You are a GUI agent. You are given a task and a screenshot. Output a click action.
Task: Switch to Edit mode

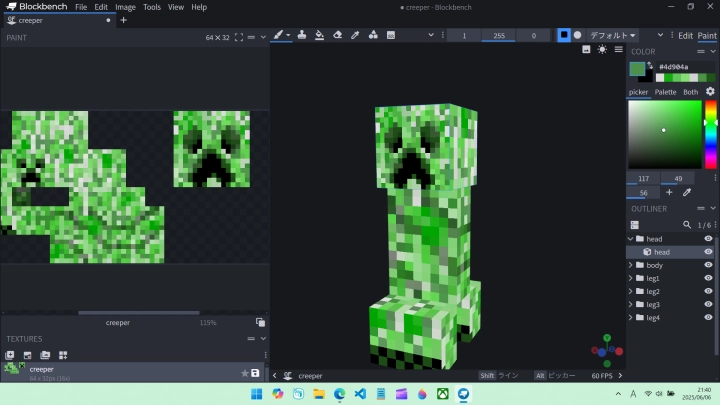click(x=685, y=35)
